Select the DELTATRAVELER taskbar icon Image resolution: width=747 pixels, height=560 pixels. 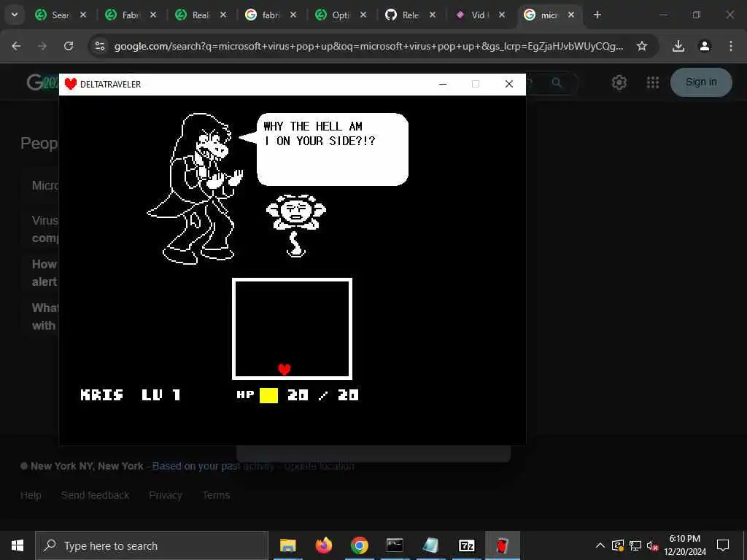[502, 545]
